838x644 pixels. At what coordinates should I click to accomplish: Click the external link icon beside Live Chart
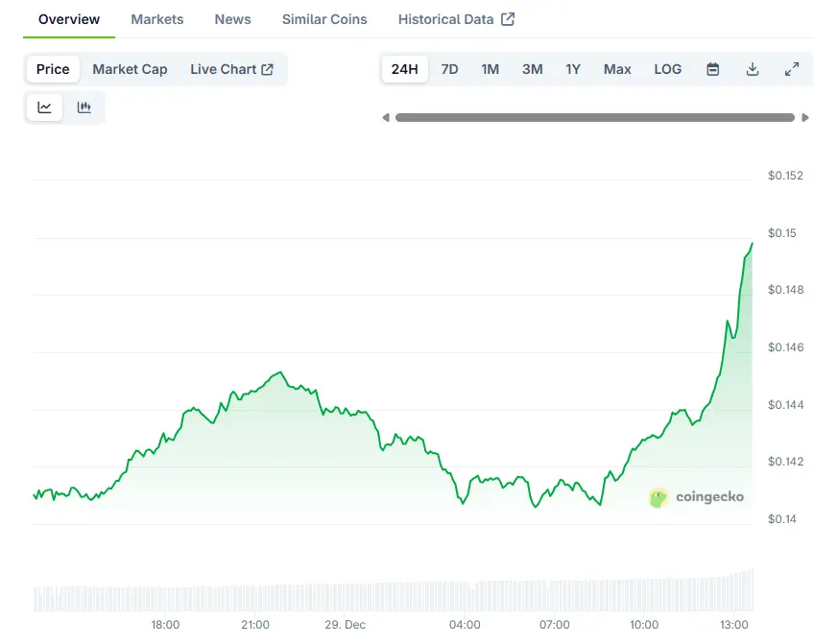click(267, 69)
